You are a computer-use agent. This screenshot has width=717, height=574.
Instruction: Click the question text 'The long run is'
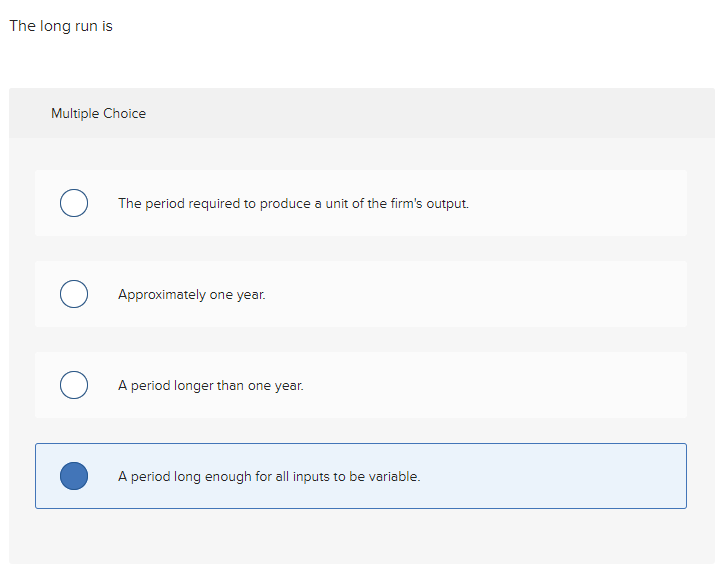pyautogui.click(x=61, y=26)
